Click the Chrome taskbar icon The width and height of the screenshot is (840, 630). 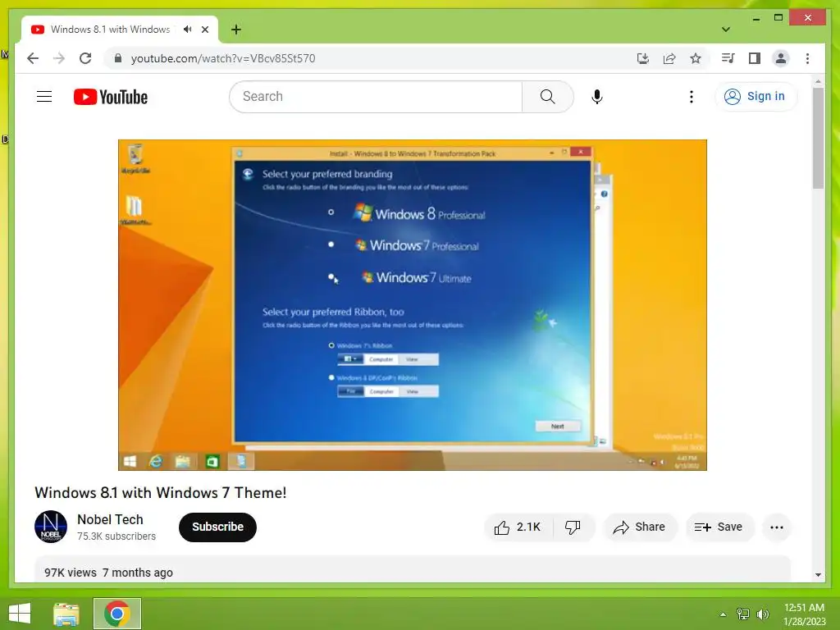[x=117, y=614]
